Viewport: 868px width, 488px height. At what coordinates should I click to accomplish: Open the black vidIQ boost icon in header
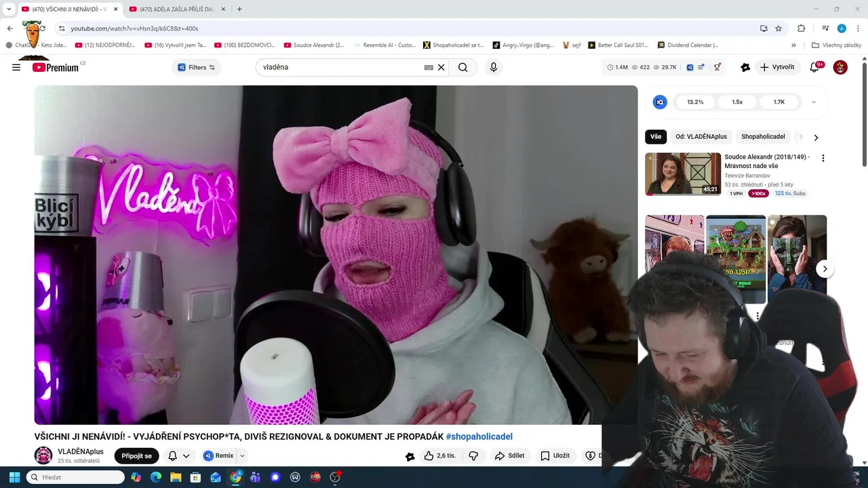(745, 67)
